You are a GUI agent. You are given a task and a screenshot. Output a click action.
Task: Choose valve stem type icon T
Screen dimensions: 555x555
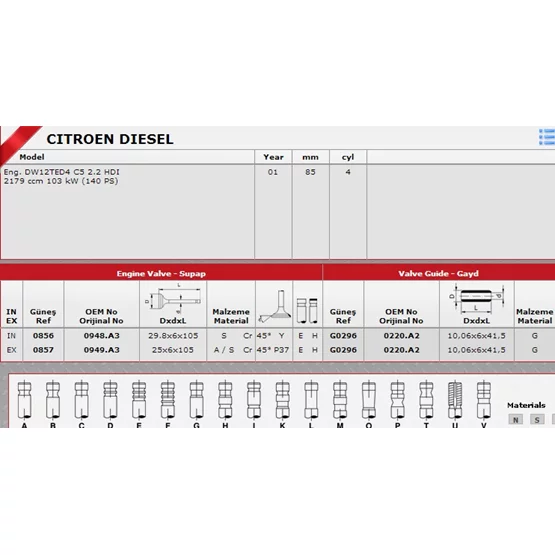426,400
